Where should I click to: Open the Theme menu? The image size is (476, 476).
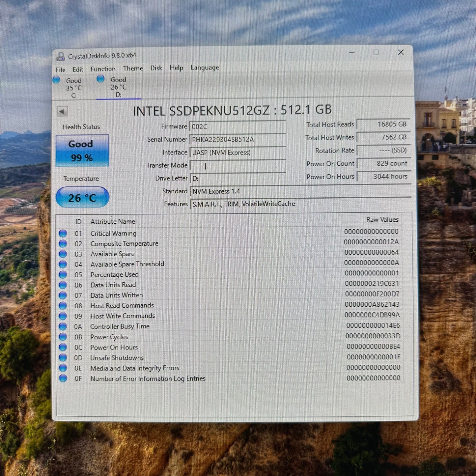(x=133, y=68)
